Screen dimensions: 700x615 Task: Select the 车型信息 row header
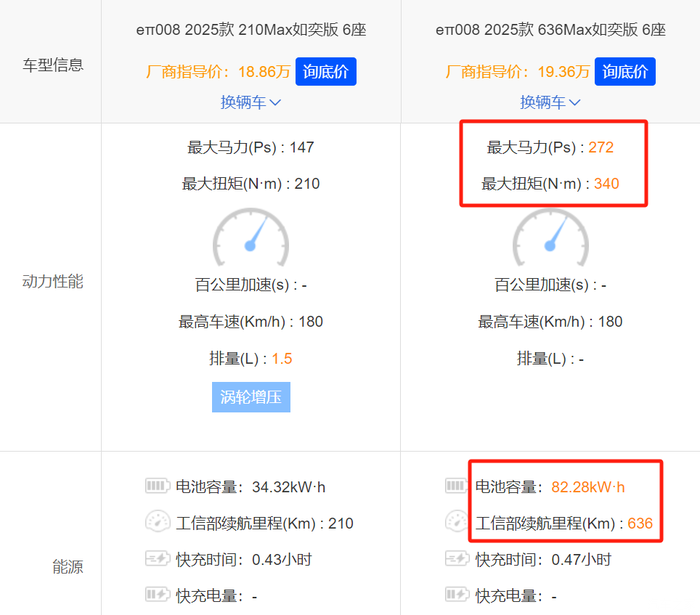[52, 65]
